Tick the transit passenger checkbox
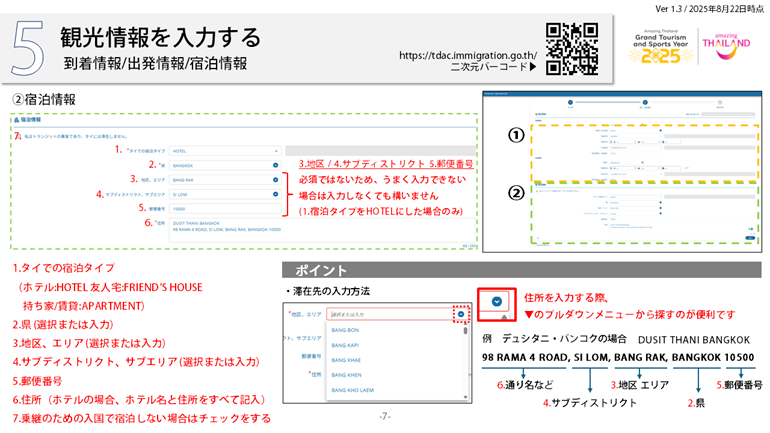The image size is (770, 433). click(x=20, y=137)
